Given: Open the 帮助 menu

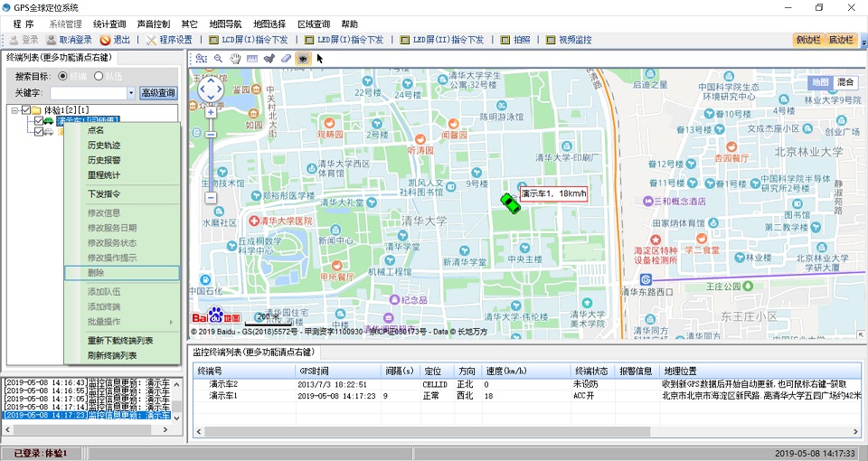Looking at the screenshot, I should click(x=349, y=24).
